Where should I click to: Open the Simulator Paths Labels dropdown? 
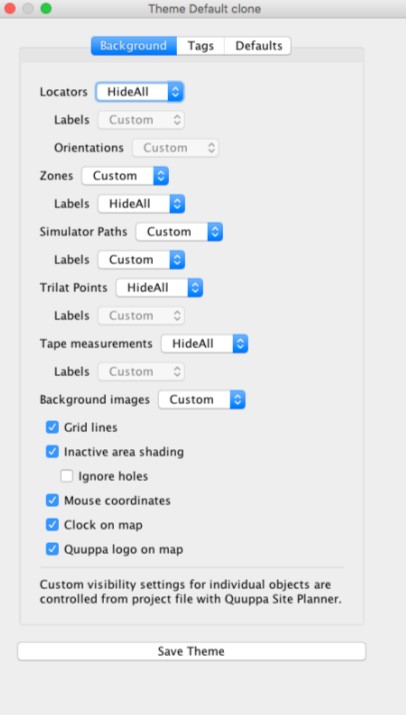pyautogui.click(x=141, y=259)
